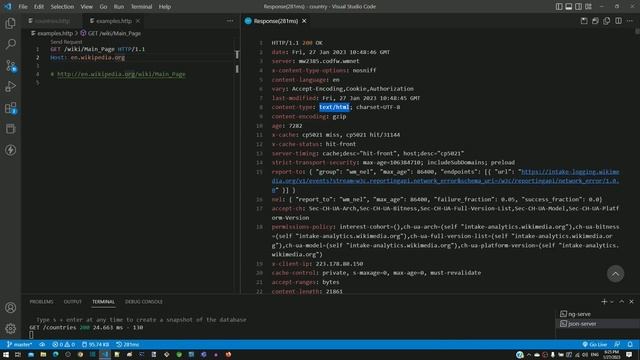The width and height of the screenshot is (640, 360).
Task: Open the Terminal menu
Action: [141, 7]
